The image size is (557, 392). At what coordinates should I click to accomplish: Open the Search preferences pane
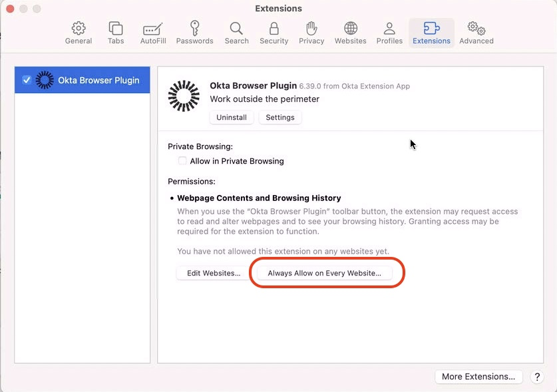point(237,33)
